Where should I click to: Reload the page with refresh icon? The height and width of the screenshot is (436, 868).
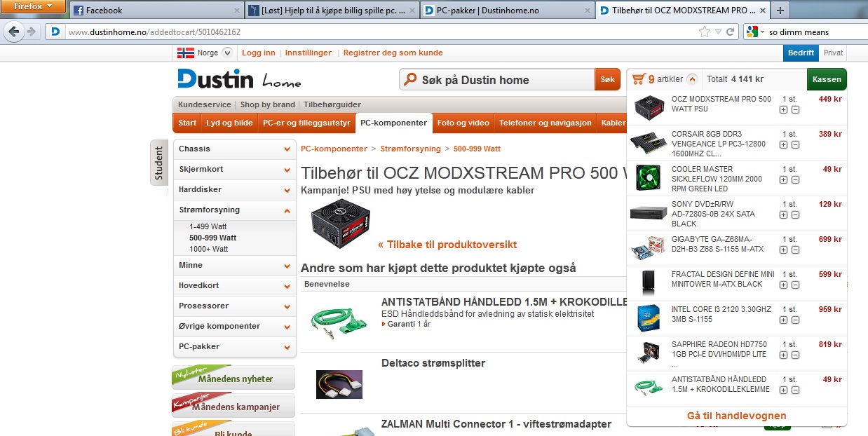click(x=731, y=32)
